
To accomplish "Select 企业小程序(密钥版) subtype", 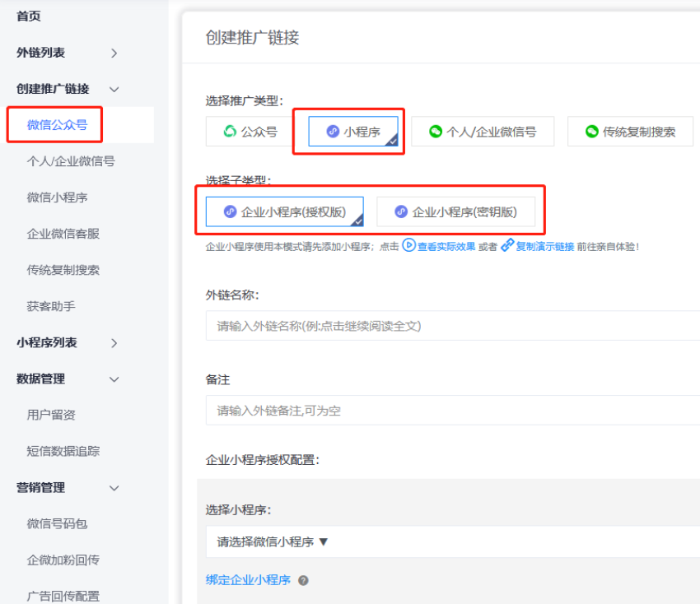I will [455, 211].
